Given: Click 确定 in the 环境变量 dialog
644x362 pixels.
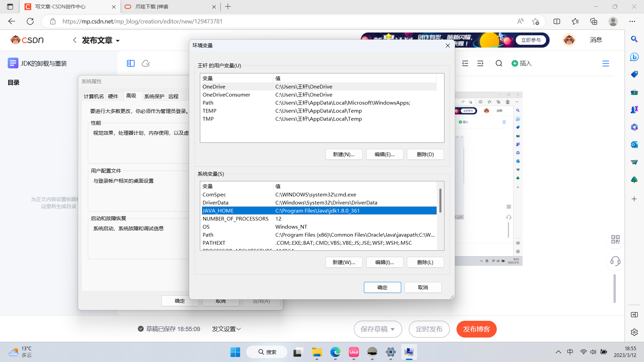Looking at the screenshot, I should pyautogui.click(x=382, y=288).
